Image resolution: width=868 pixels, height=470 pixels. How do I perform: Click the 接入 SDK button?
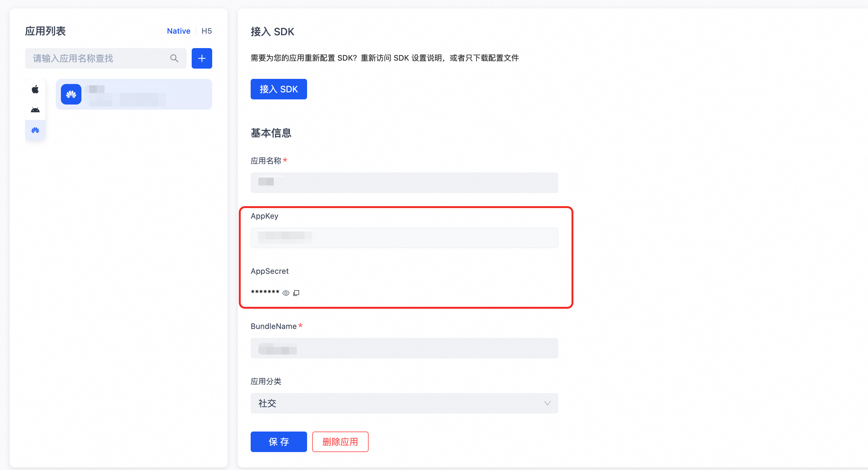pyautogui.click(x=278, y=89)
